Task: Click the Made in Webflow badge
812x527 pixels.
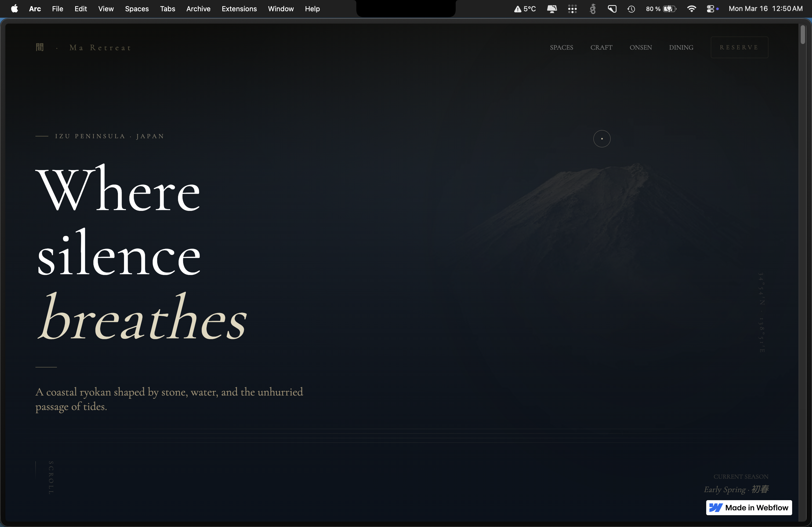Action: (x=749, y=508)
